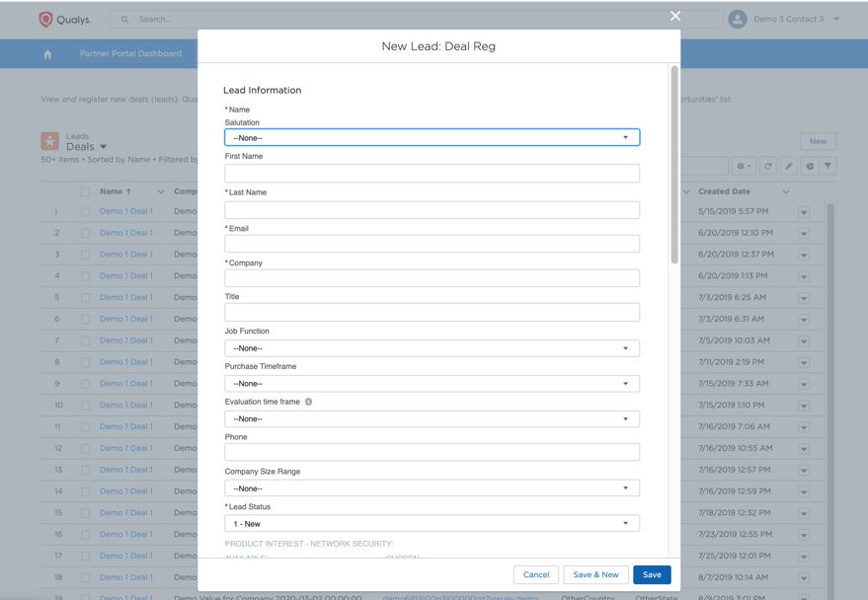Viewport: 868px width, 600px height.
Task: Check the box for row 16
Action: (85, 535)
